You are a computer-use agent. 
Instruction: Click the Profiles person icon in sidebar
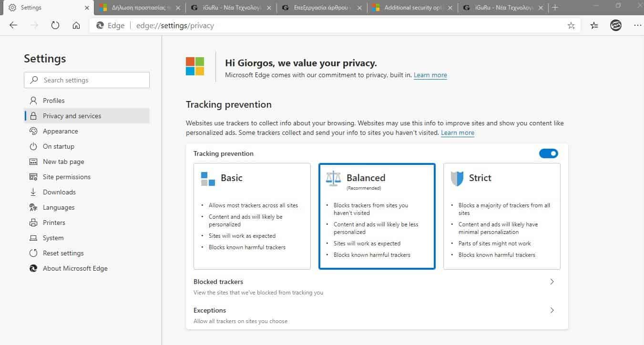(33, 101)
